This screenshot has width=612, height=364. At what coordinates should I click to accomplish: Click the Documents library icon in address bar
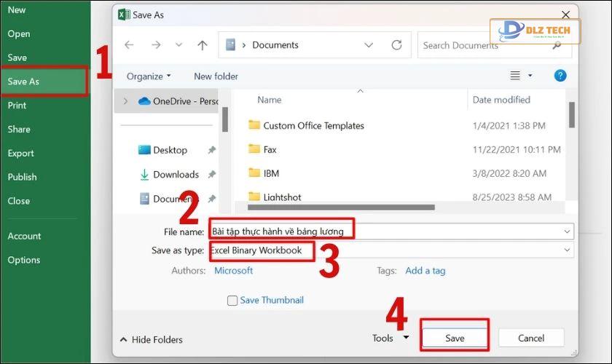231,45
